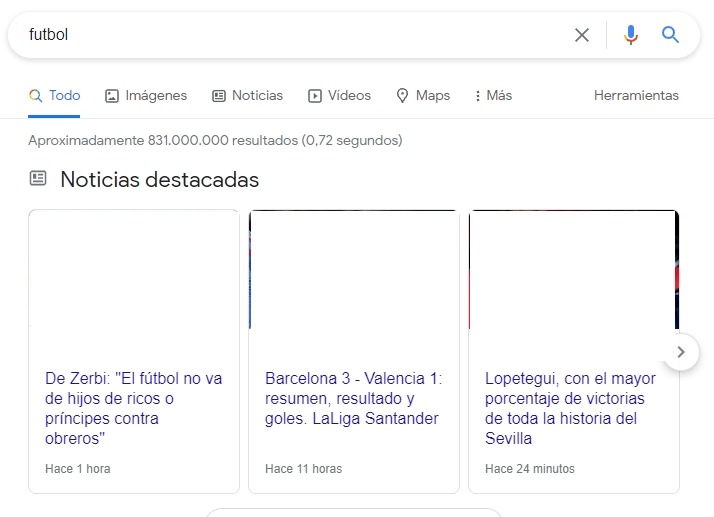Open the De Zerbi fútbol headline
The image size is (714, 517).
pyautogui.click(x=133, y=408)
